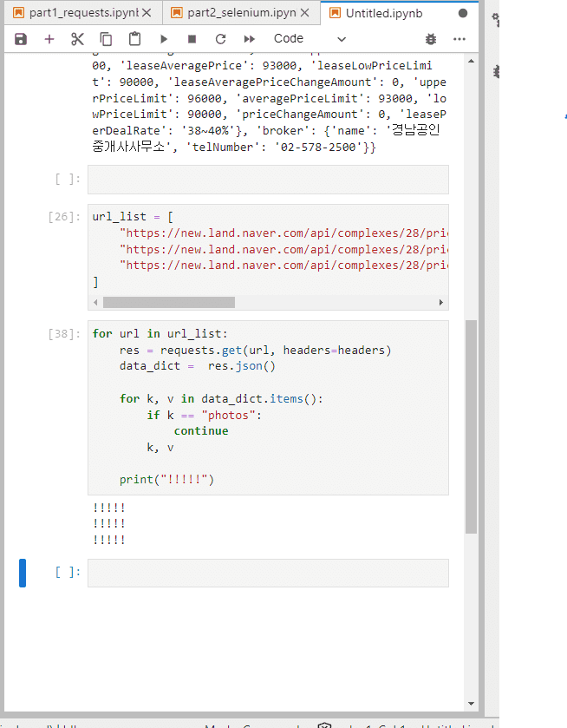Switch to the part2_selenium.ipynb tab

[x=241, y=13]
